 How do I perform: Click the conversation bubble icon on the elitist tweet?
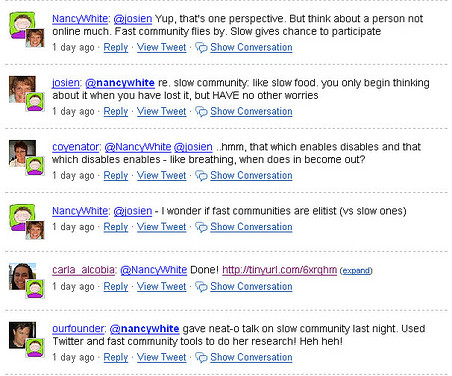pyautogui.click(x=201, y=227)
